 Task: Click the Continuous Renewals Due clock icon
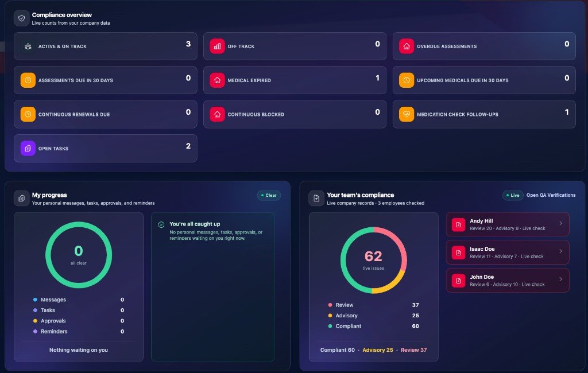tap(28, 114)
